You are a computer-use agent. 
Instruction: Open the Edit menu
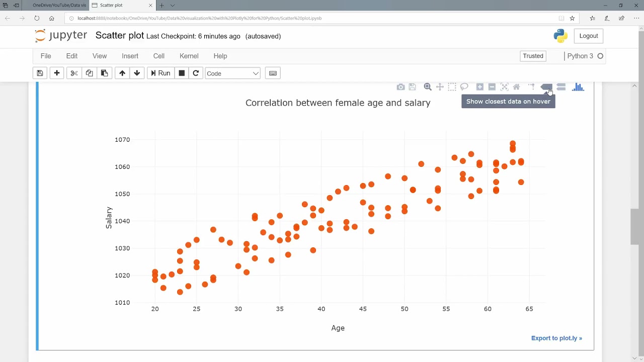pos(72,56)
